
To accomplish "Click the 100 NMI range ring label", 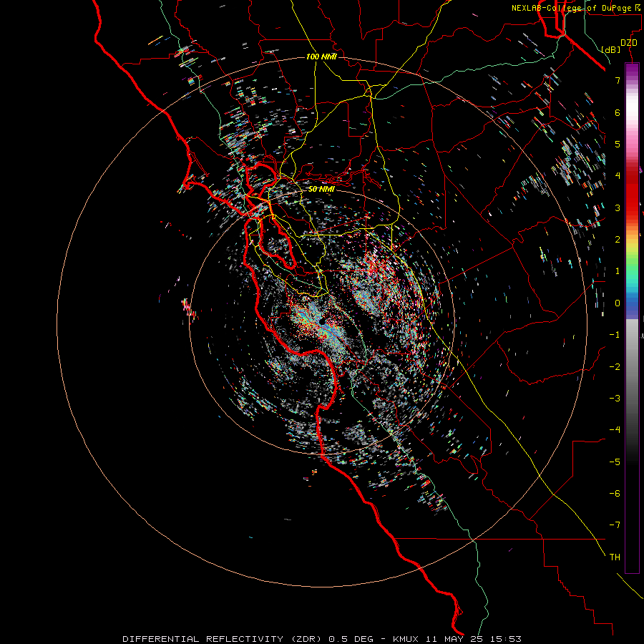I will point(321,57).
